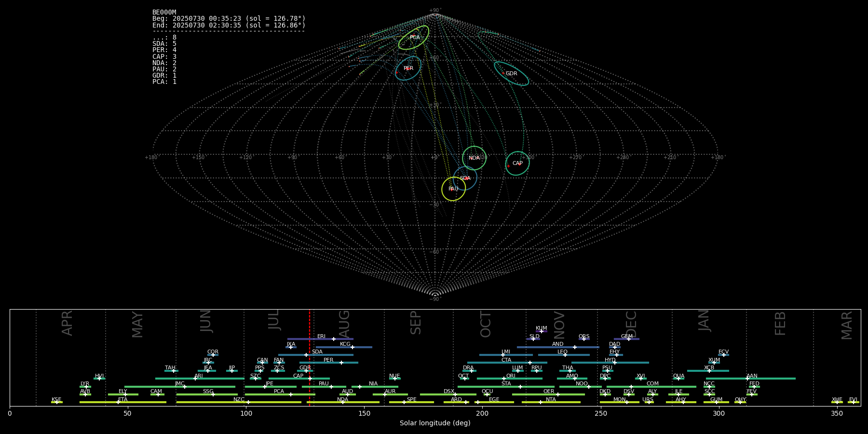The height and width of the screenshot is (434, 868).
Task: Select the CAP radiant circle on sky map
Action: [517, 163]
